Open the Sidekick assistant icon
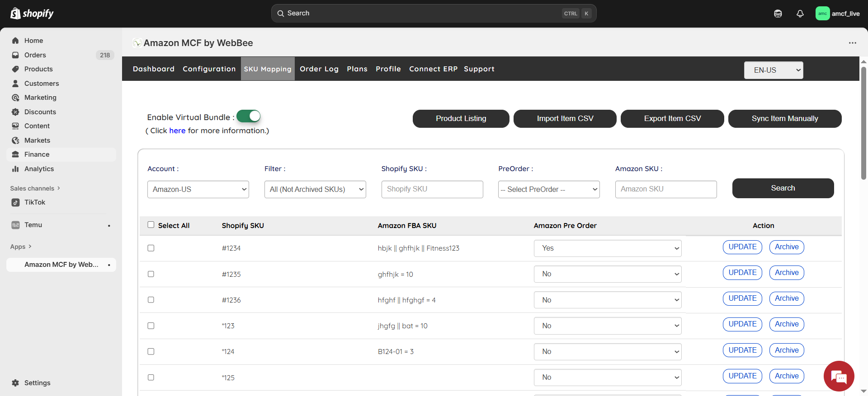Image resolution: width=868 pixels, height=396 pixels. click(x=778, y=14)
